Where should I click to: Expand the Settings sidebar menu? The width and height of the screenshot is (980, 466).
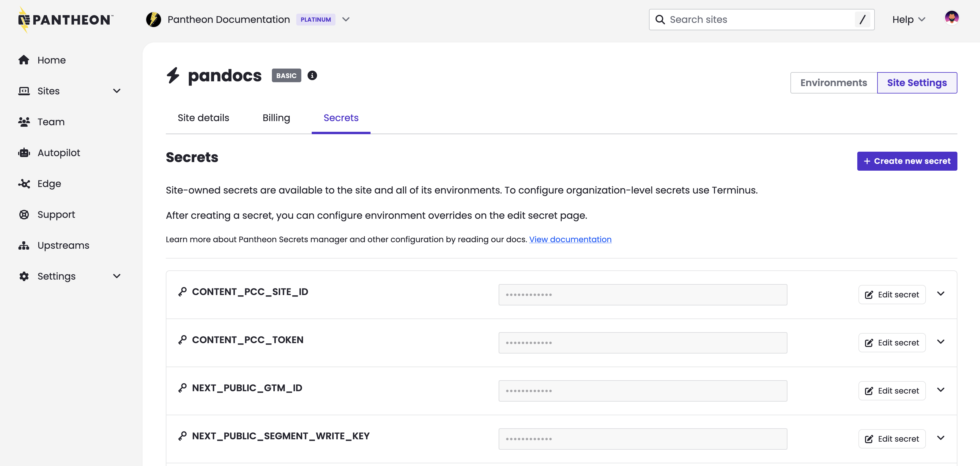[x=116, y=276]
